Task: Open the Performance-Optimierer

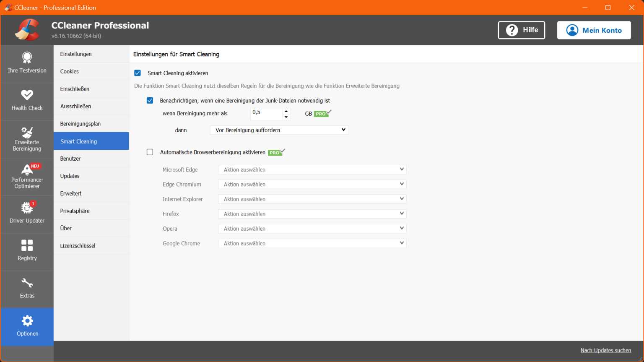Action: (x=27, y=176)
